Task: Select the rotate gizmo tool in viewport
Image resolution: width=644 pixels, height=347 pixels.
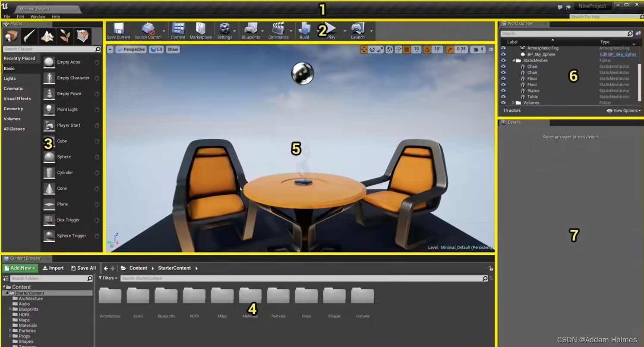Action: (x=372, y=50)
